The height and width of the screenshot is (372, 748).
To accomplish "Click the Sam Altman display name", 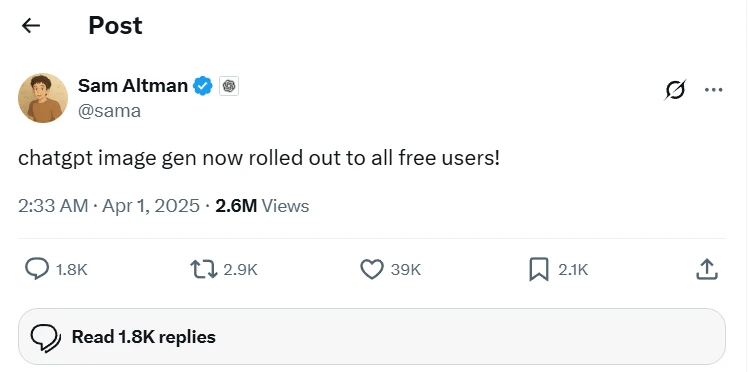I will coord(133,86).
